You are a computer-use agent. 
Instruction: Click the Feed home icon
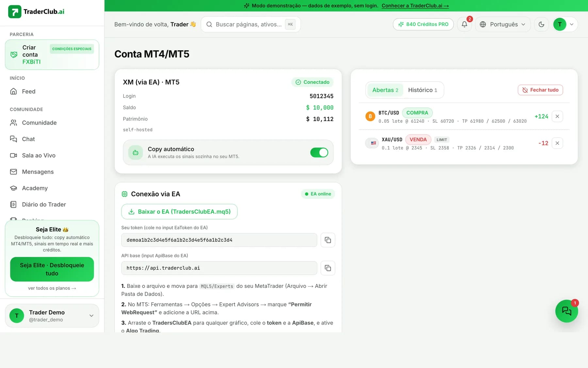[13, 91]
